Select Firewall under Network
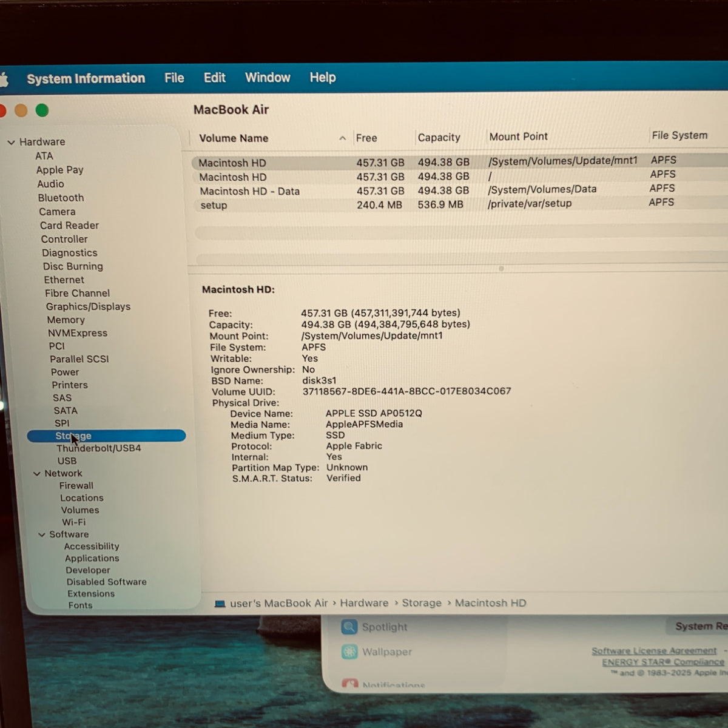The image size is (728, 728). pos(76,485)
